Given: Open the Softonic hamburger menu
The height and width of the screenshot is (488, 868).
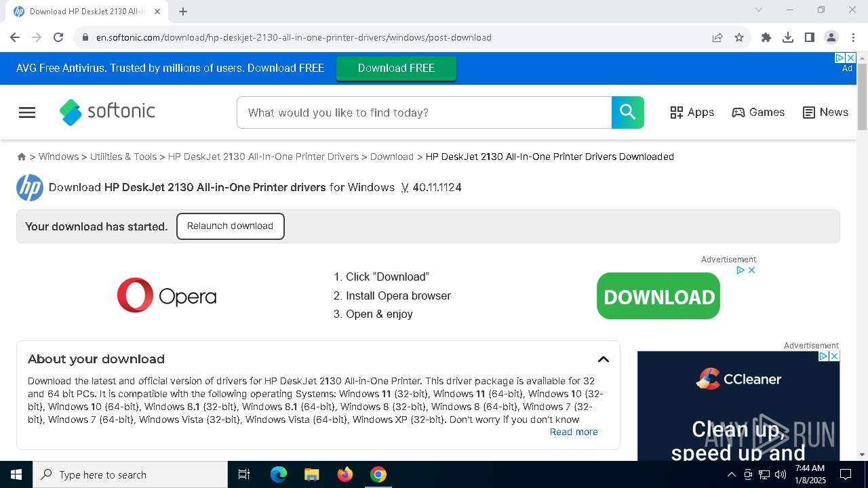Looking at the screenshot, I should (x=27, y=113).
